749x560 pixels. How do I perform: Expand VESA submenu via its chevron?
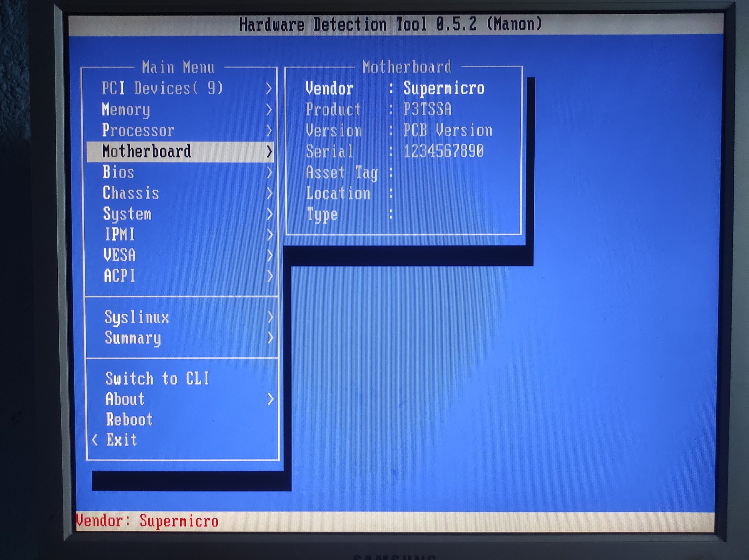[x=270, y=255]
